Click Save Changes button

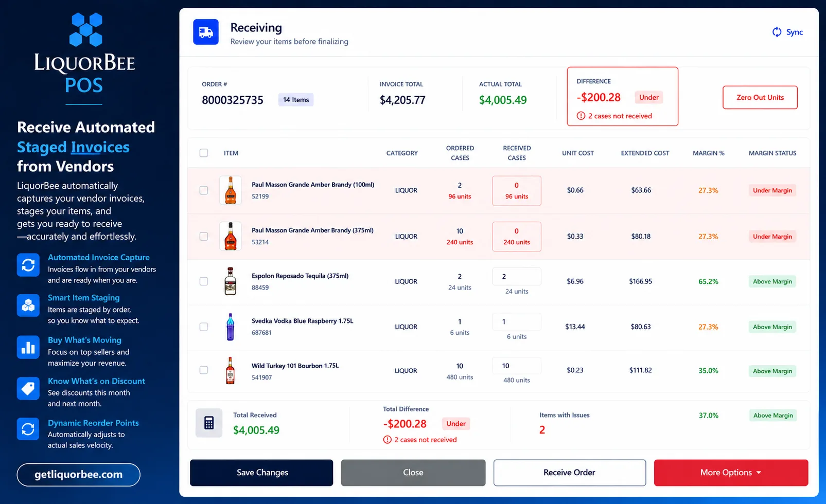tap(261, 473)
